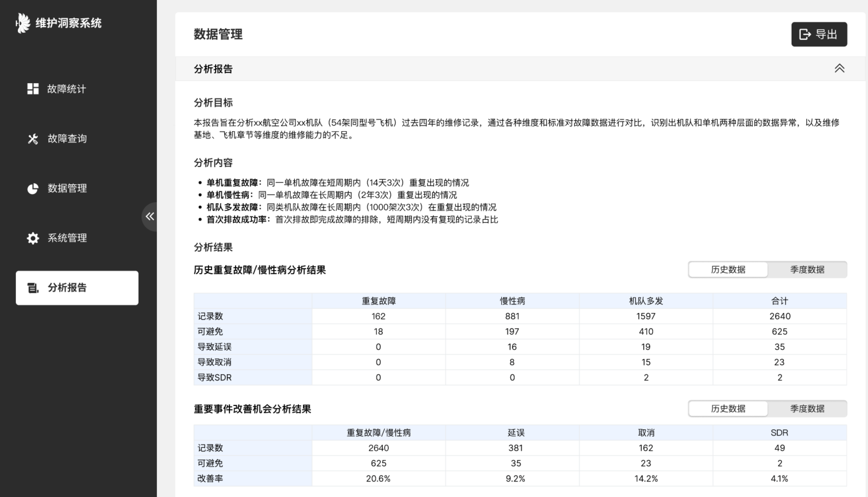
Task: Collapse the 分析报告 section with double chevron
Action: [839, 69]
